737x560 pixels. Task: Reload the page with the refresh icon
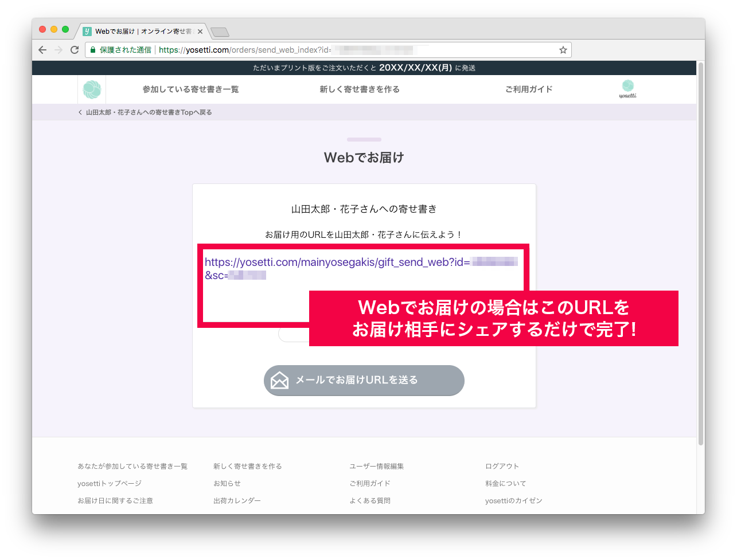click(75, 50)
